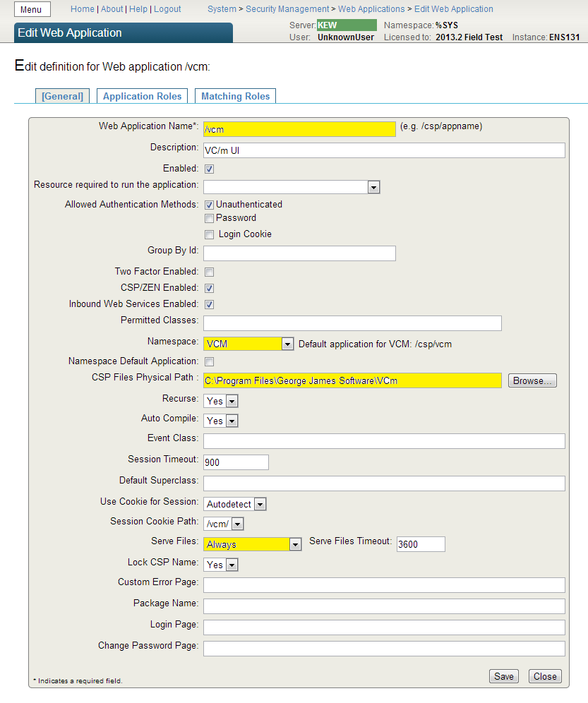The height and width of the screenshot is (703, 588).
Task: Tick the Login Cookie checkbox
Action: point(209,234)
